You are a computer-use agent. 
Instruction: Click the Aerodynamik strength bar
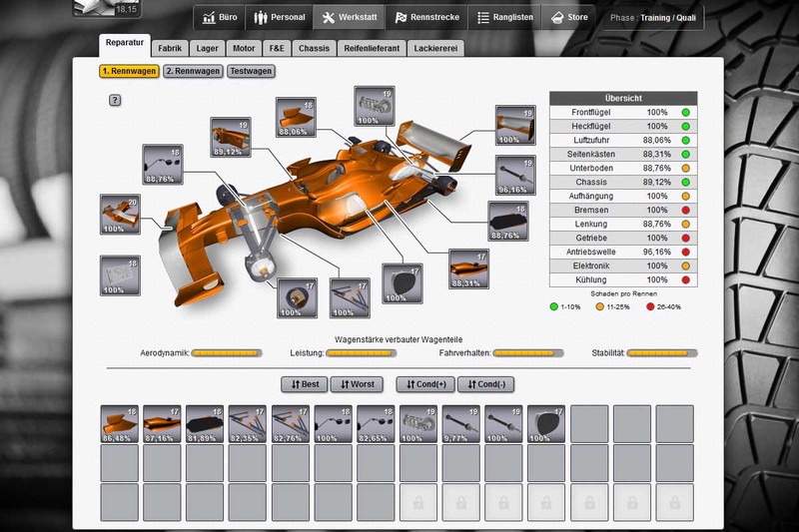227,352
